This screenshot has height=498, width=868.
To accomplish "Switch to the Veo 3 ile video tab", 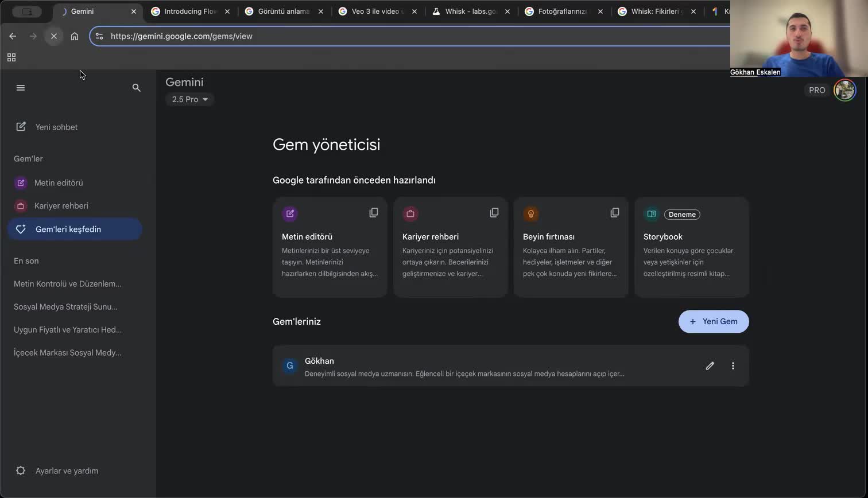I will click(x=377, y=11).
